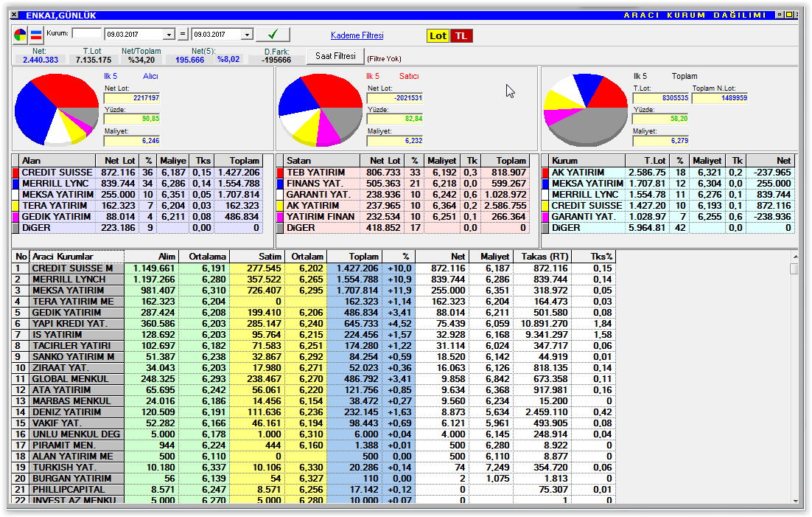Click main table scrollbar down arrow

[x=795, y=501]
